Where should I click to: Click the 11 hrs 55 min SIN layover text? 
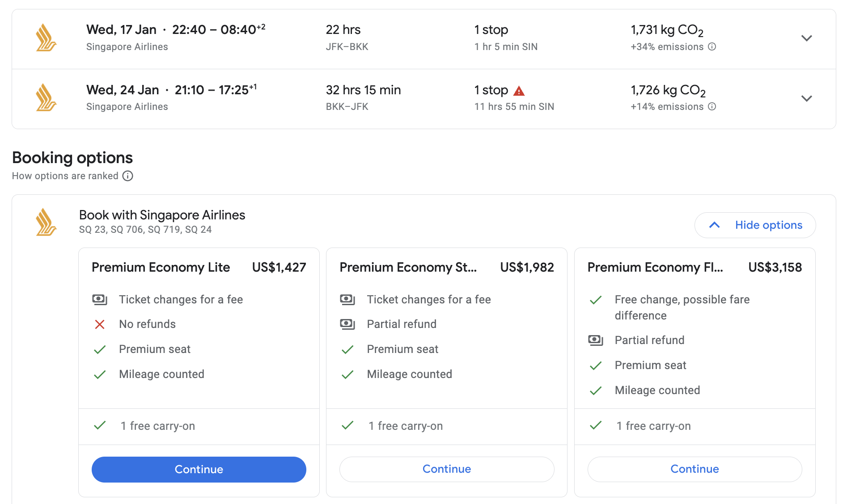tap(514, 106)
